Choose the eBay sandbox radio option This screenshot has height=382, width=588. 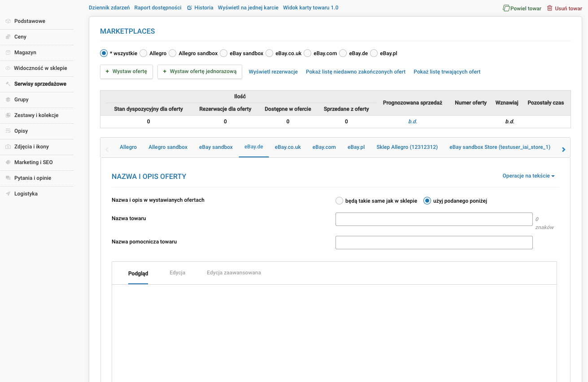tap(224, 53)
